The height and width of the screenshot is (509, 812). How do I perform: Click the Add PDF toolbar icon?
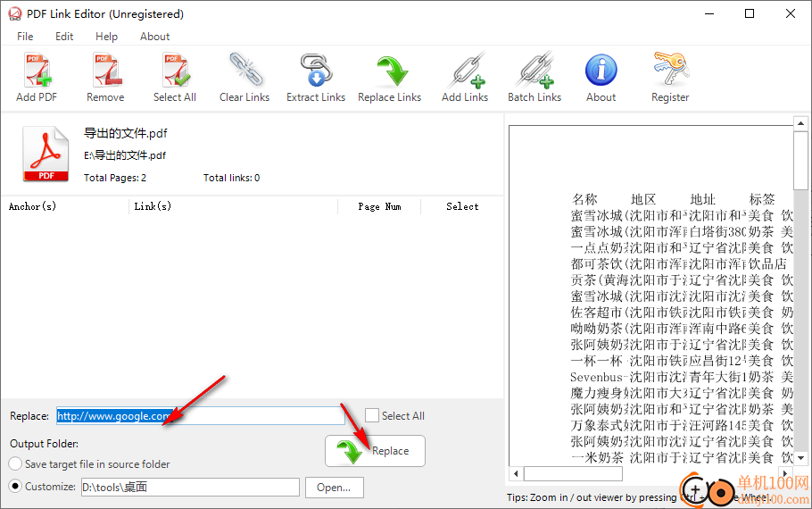(37, 71)
